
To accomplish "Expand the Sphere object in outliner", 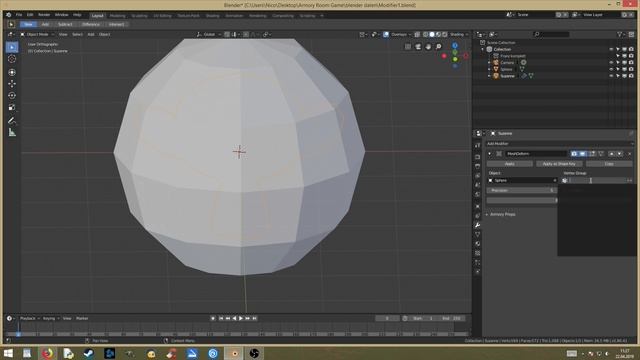I will 489,69.
